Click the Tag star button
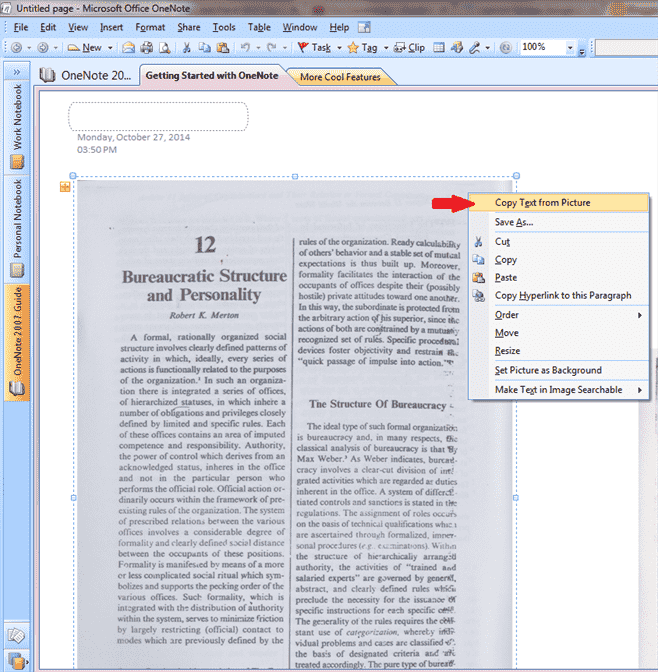The height and width of the screenshot is (672, 658). [x=363, y=48]
